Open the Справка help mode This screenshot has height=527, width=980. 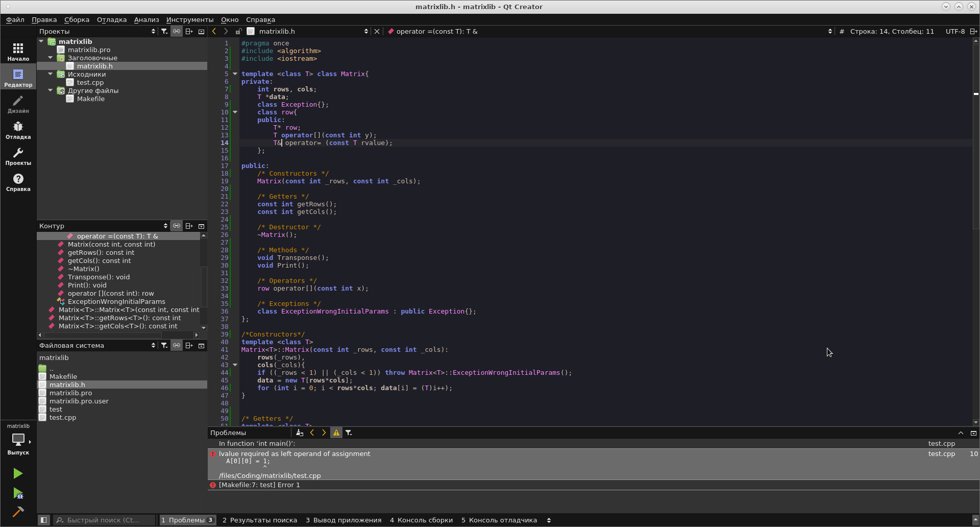point(18,182)
